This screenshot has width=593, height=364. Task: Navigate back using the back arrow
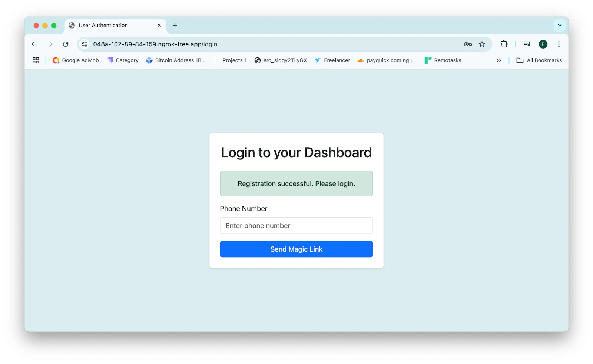[34, 44]
